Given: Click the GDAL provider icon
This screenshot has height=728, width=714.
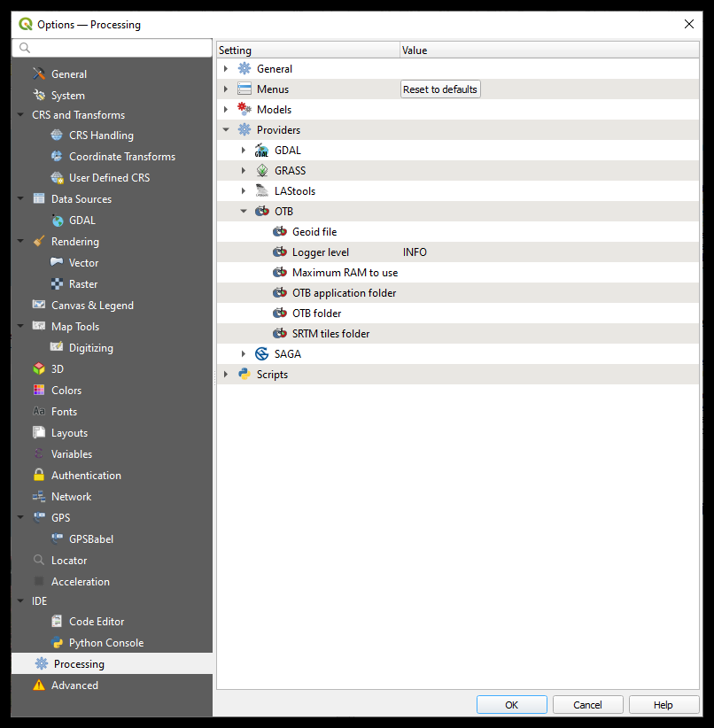Looking at the screenshot, I should (261, 150).
